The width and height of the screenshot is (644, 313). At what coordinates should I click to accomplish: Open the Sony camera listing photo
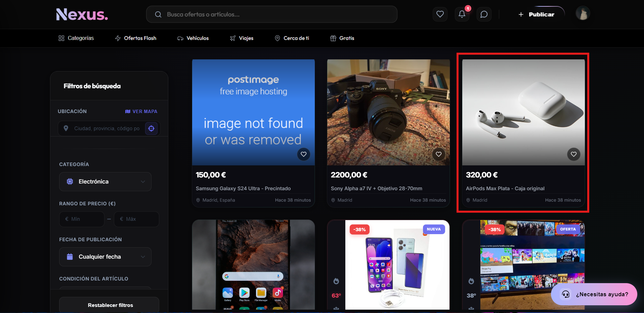[x=388, y=112]
